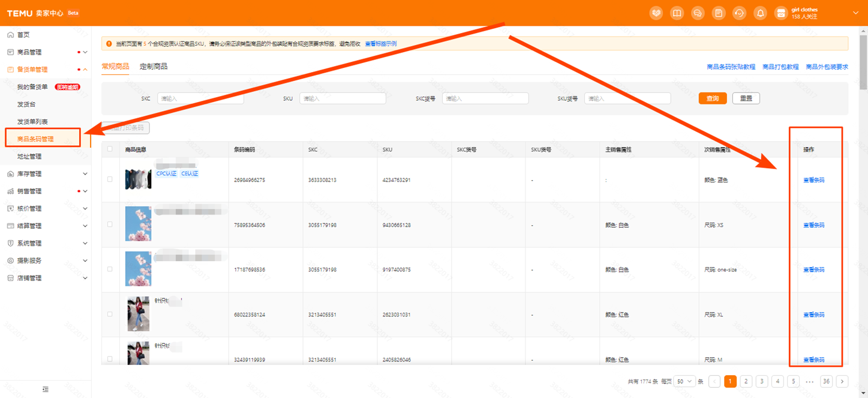Viewport: 868px width, 398px height.
Task: Click the document notes icon in header
Action: (x=719, y=13)
